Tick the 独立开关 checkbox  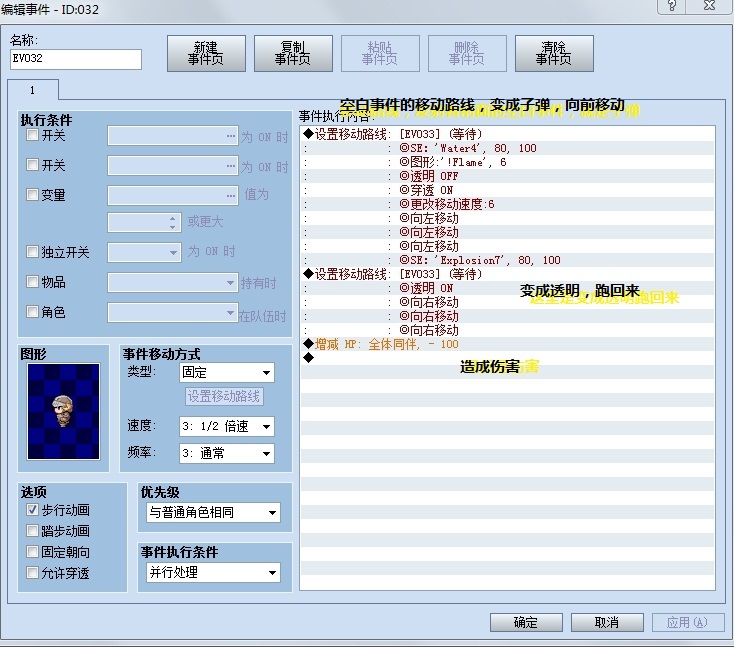(32, 252)
